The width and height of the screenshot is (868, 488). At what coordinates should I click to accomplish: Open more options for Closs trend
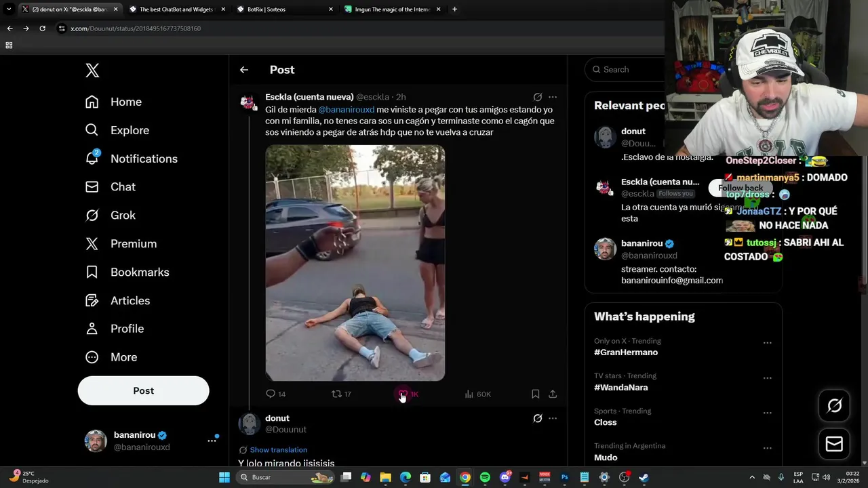768,413
